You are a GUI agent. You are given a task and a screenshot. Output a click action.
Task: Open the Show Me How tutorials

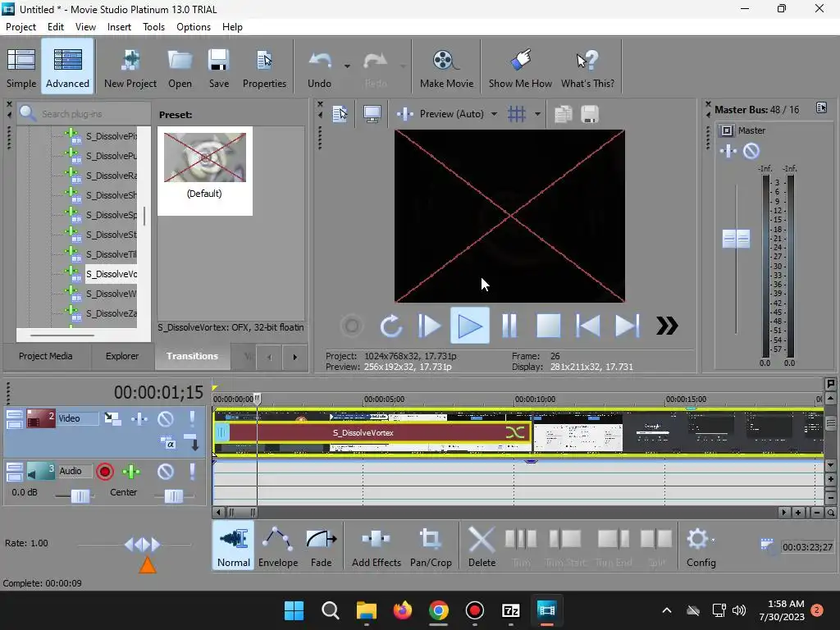coord(520,66)
